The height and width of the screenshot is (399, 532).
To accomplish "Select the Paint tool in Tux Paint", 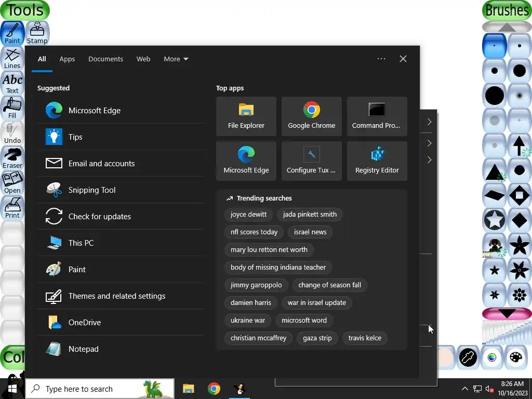I will coord(12,33).
